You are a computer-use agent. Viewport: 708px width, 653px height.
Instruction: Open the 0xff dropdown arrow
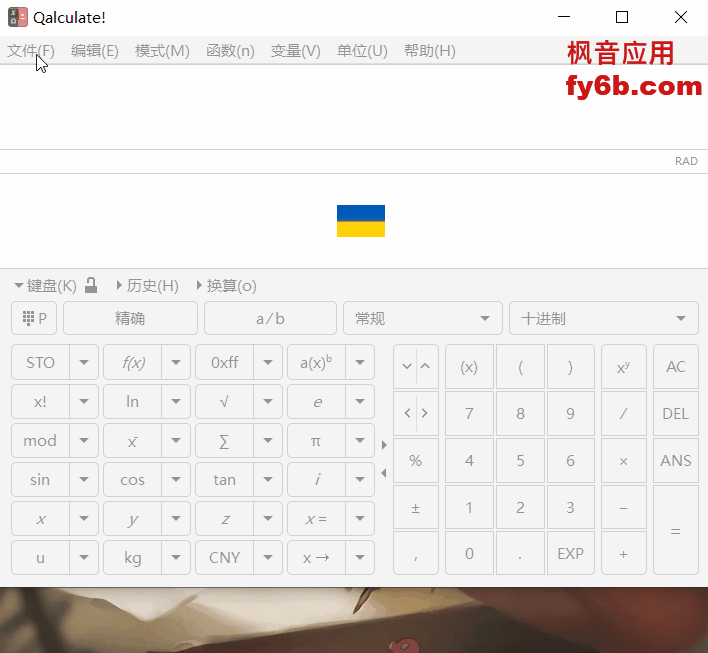[x=268, y=362]
